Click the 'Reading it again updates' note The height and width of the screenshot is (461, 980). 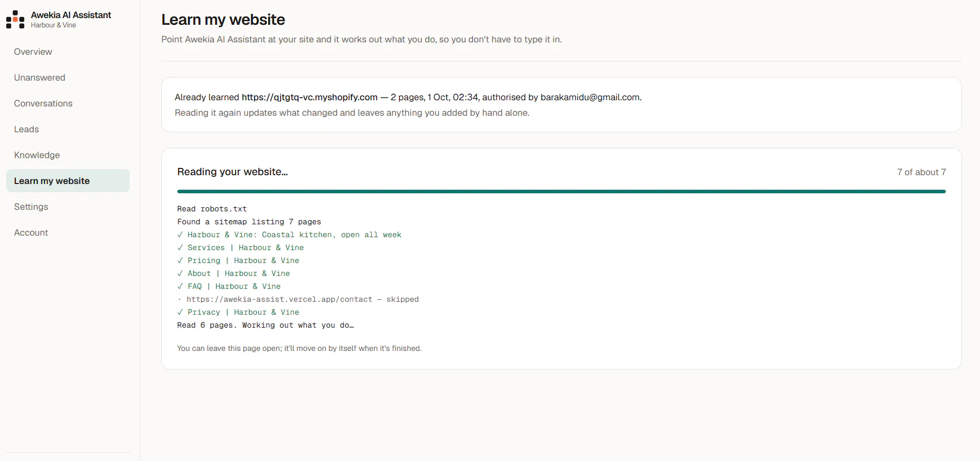click(x=352, y=113)
